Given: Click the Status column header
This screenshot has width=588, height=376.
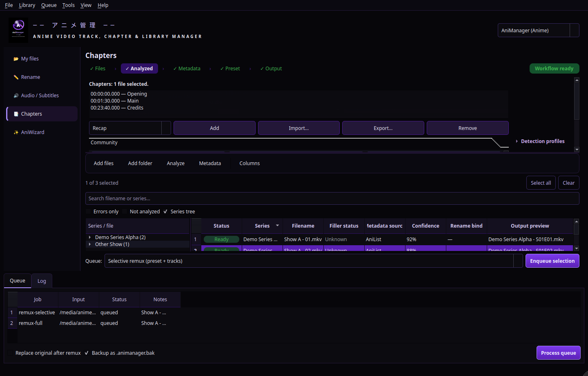Looking at the screenshot, I should coord(221,226).
